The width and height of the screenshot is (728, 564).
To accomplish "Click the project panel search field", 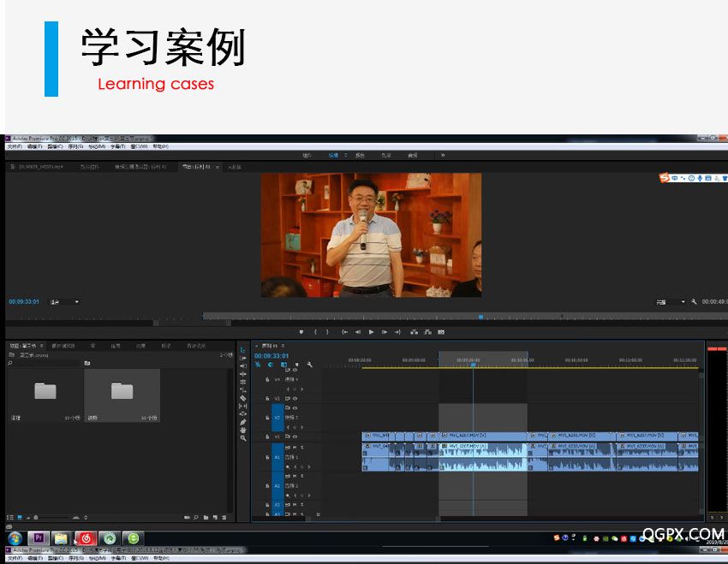I will pyautogui.click(x=45, y=363).
